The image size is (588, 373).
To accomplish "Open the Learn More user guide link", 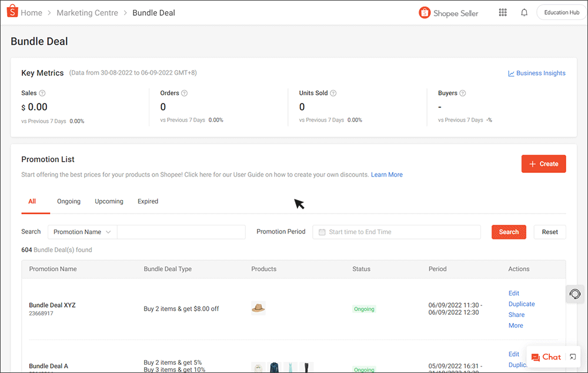I will pyautogui.click(x=386, y=174).
